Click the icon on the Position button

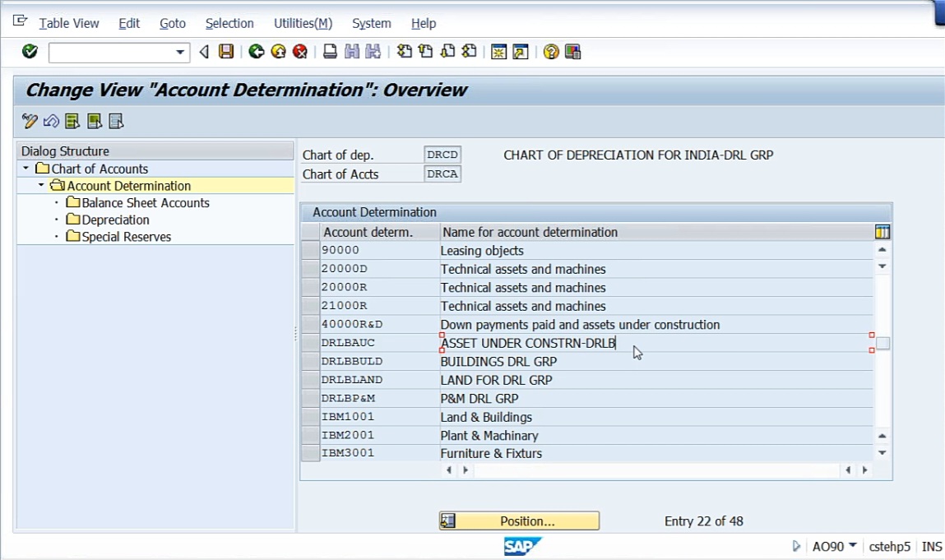tap(447, 521)
